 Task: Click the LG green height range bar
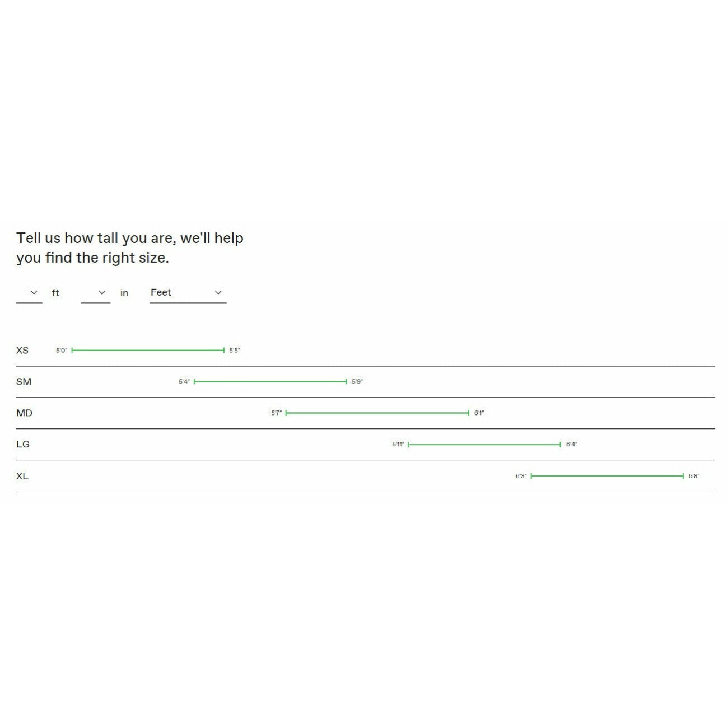tap(484, 445)
